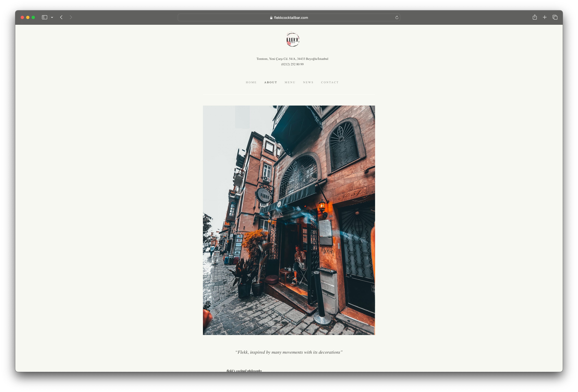Viewport: 578px width, 392px height.
Task: Show the tab overview icon
Action: tap(555, 17)
